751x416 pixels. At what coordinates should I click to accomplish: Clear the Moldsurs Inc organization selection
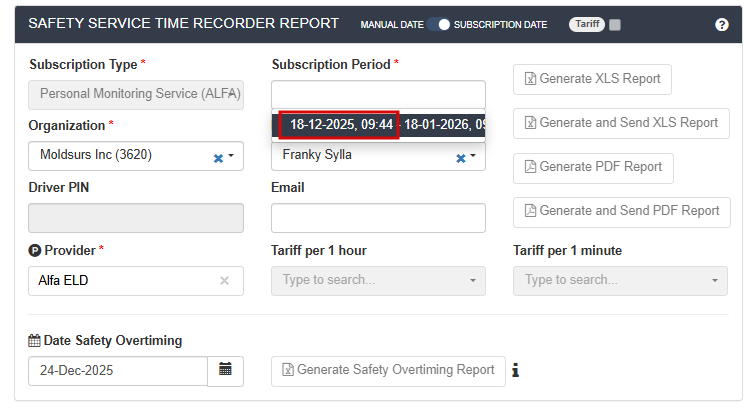[218, 157]
